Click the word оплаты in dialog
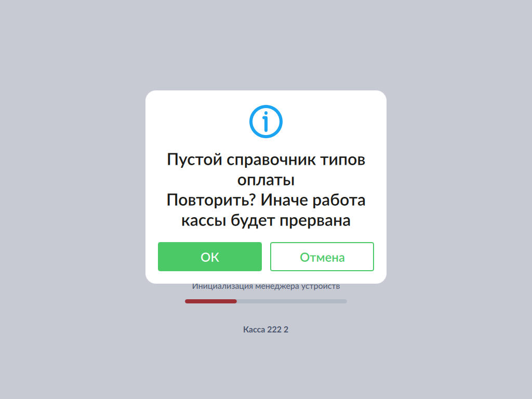 [x=266, y=180]
